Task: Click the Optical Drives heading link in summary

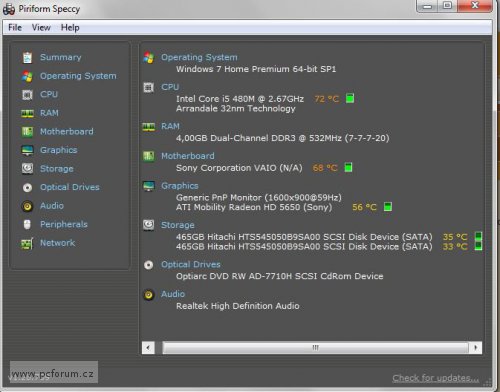Action: pyautogui.click(x=191, y=265)
